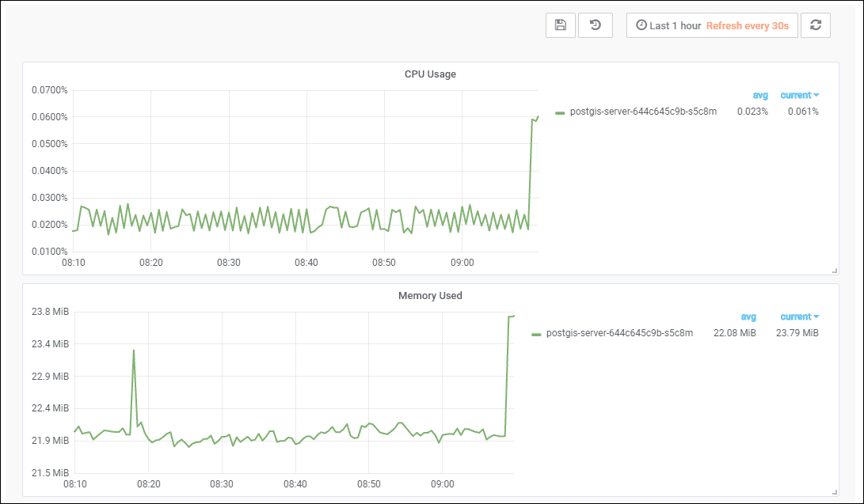Sort Memory Used legend by avg column
Image resolution: width=864 pixels, height=504 pixels.
click(748, 316)
